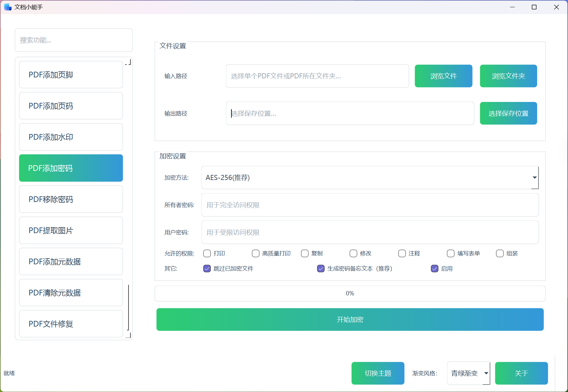Enable the 注释 permission checkbox
568x392 pixels.
coord(402,253)
